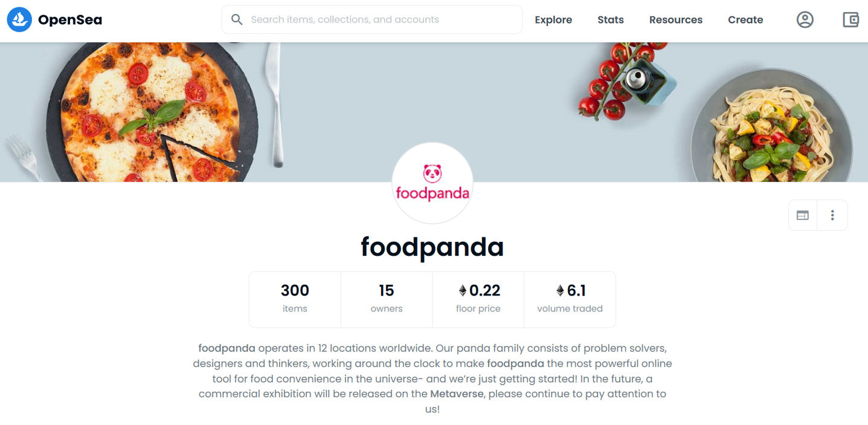Open the account profile icon
Image resolution: width=868 pixels, height=425 pixels.
click(805, 20)
